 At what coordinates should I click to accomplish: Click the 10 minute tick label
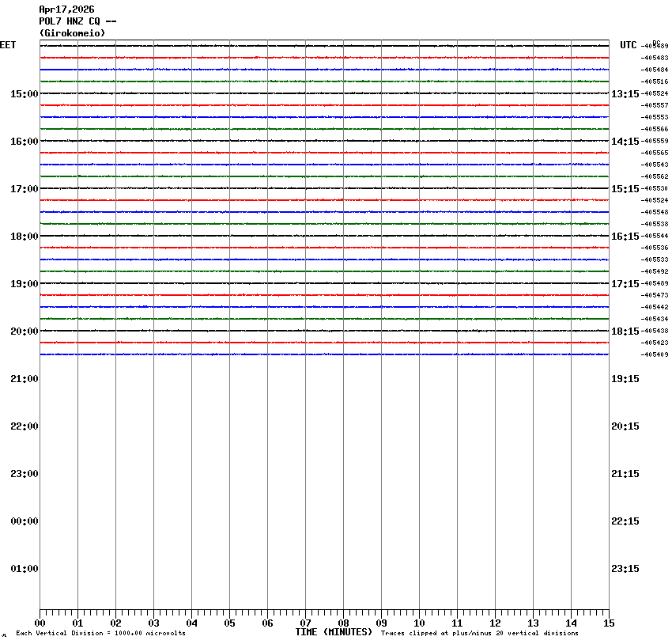point(419,623)
